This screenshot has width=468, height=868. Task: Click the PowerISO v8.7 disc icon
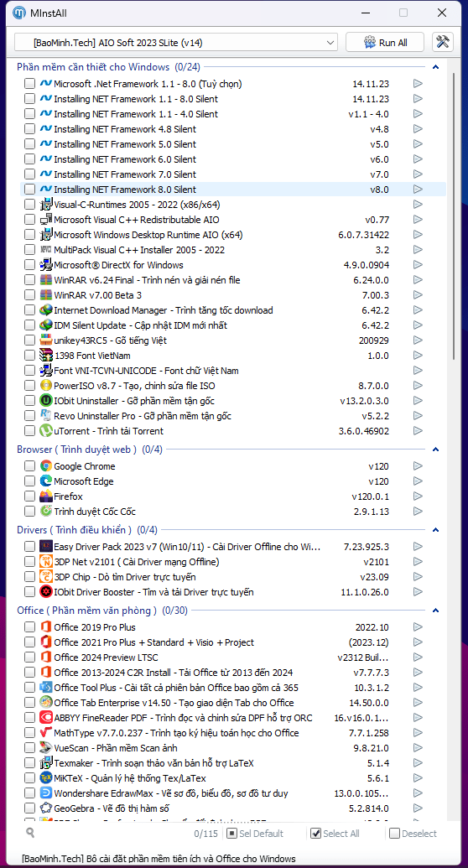coord(46,385)
